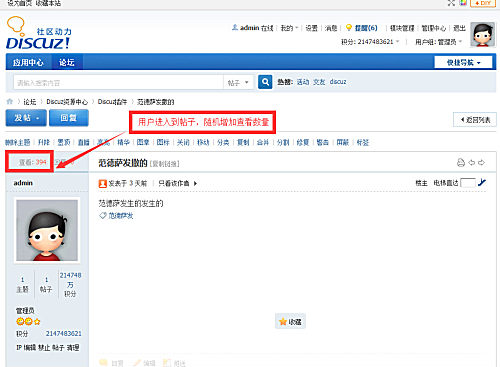This screenshot has width=500, height=367.
Task: Click the 电梯直达 floor number box
Action: (x=468, y=183)
